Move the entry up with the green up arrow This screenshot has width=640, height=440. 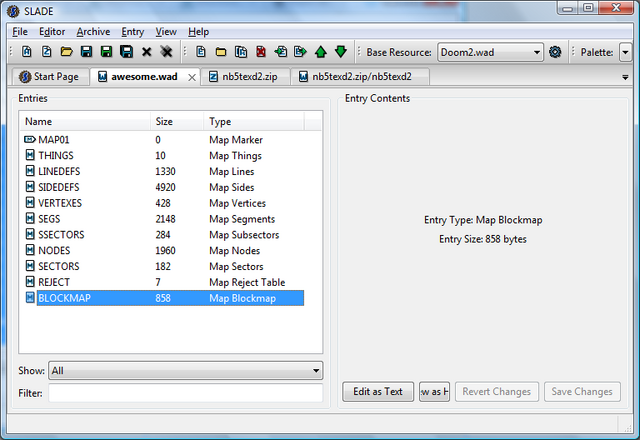321,52
